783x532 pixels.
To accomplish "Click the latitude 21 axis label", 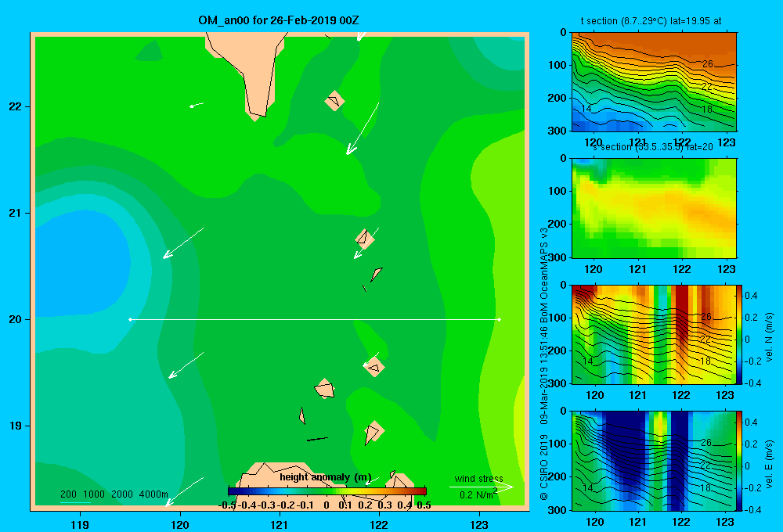I will pyautogui.click(x=16, y=213).
